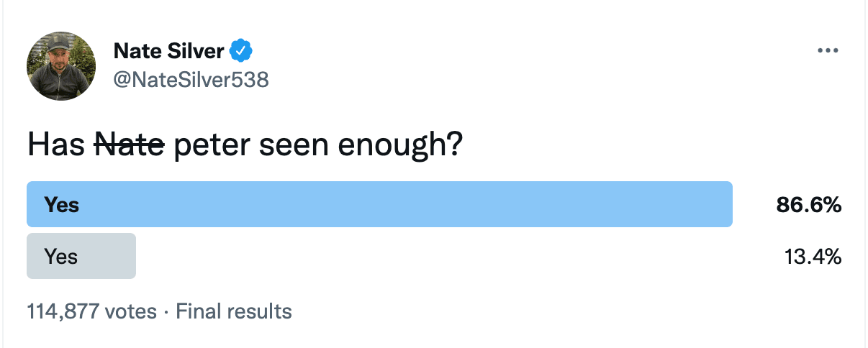Open the three-dot more options menu
The width and height of the screenshot is (868, 348).
(x=828, y=51)
